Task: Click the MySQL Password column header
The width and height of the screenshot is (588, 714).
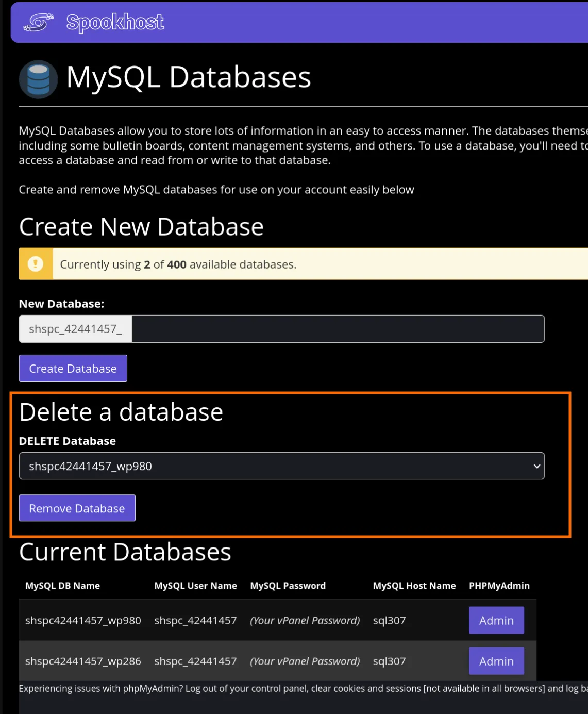Action: (x=288, y=586)
